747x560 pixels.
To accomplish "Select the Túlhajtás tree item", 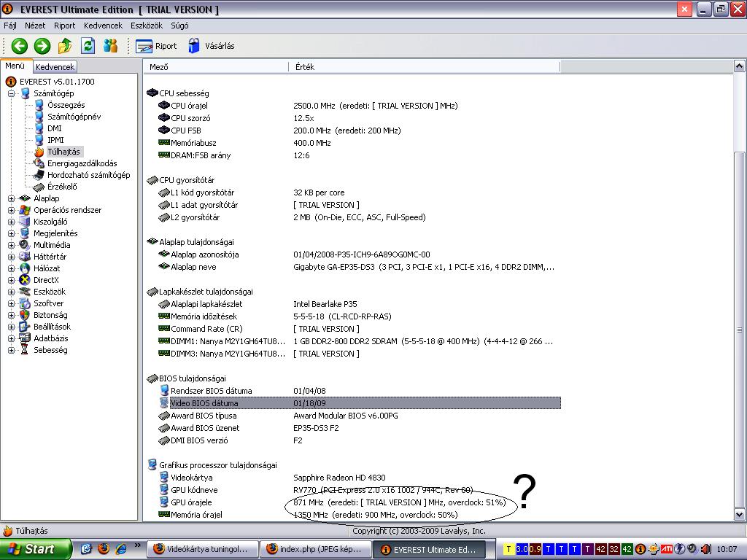I will click(x=64, y=152).
